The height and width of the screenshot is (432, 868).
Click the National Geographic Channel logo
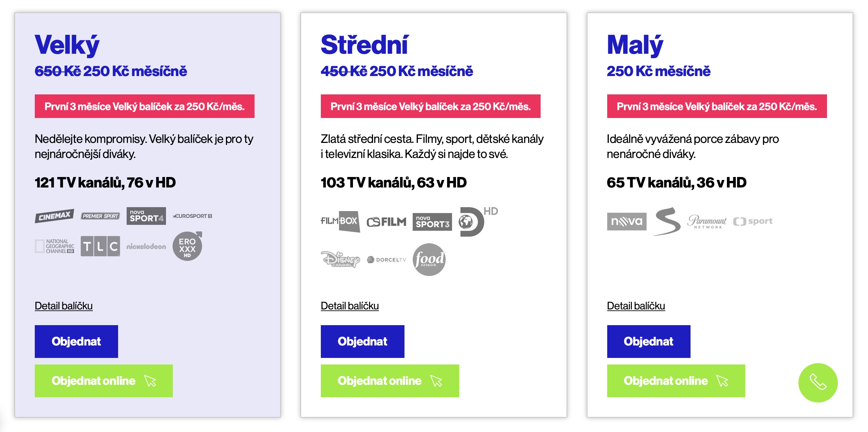[54, 246]
